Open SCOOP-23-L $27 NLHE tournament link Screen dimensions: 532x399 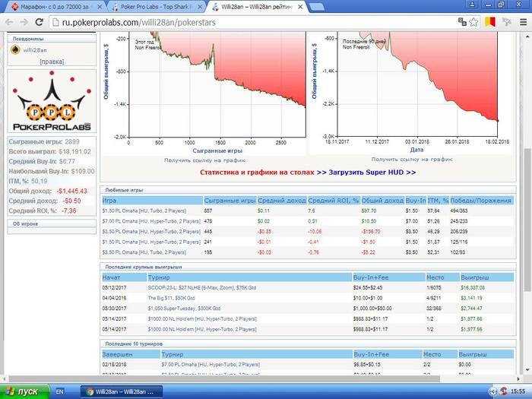[x=202, y=288]
